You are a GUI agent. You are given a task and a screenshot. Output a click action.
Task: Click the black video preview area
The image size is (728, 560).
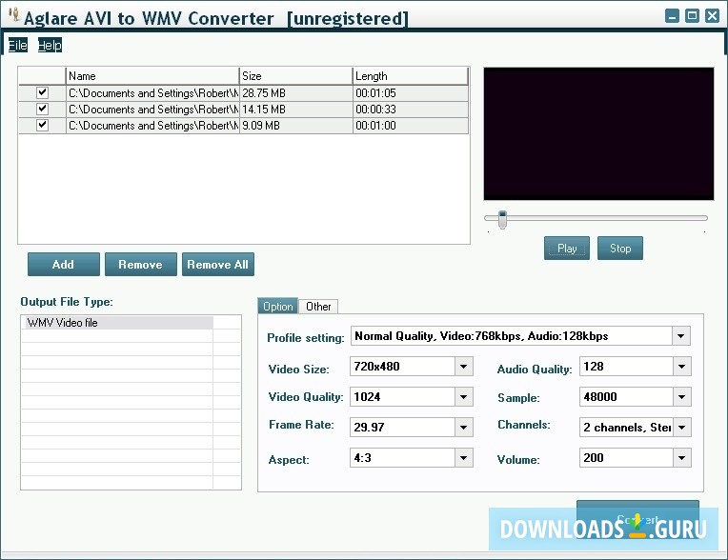click(599, 134)
